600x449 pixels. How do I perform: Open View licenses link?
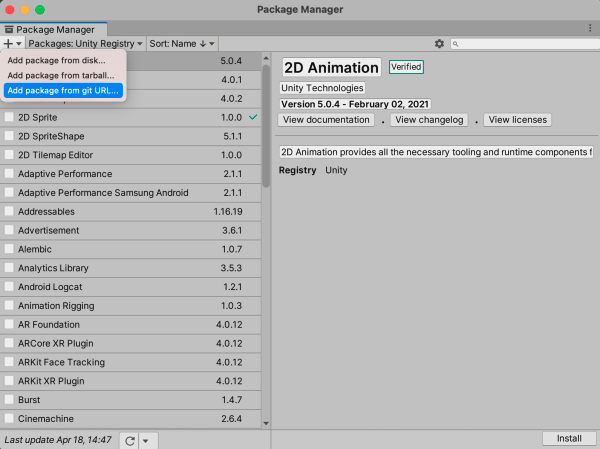[517, 120]
